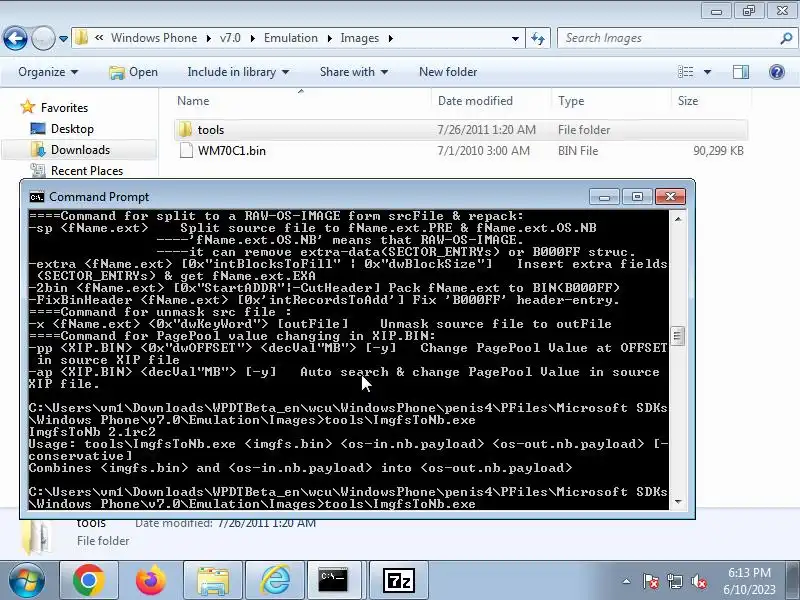
Task: Open the view options dropdown arrow
Action: (707, 72)
